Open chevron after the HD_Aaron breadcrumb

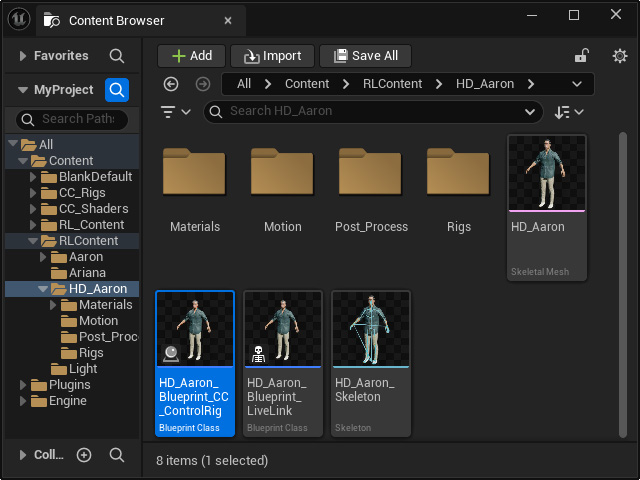(x=531, y=84)
